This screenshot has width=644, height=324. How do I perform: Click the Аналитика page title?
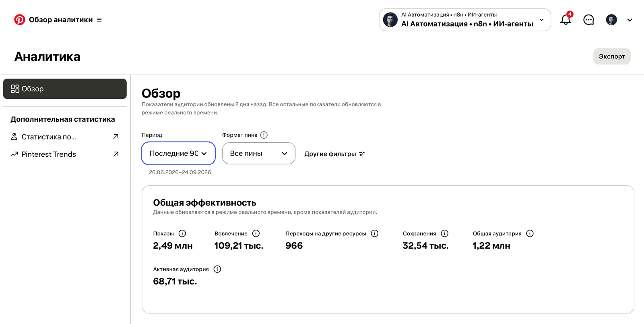[47, 56]
